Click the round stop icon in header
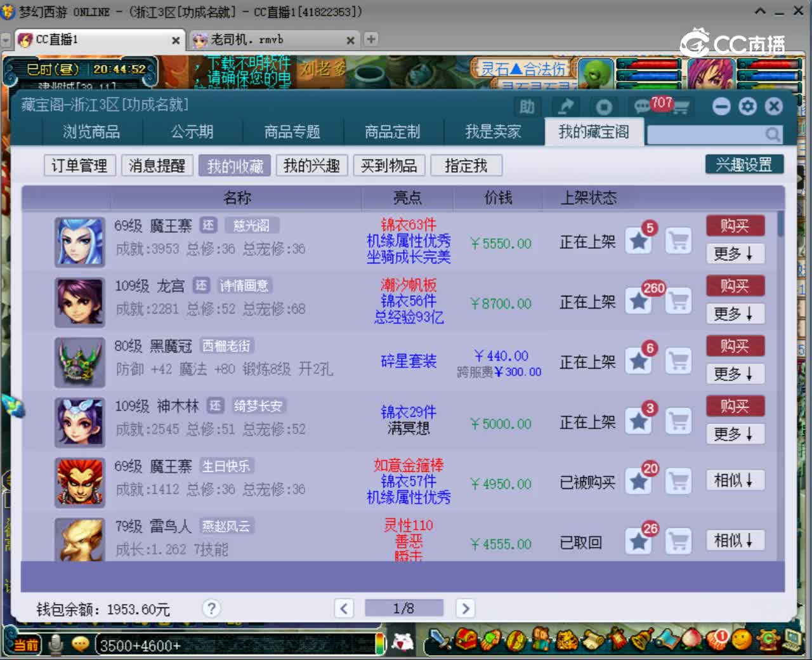The image size is (812, 660). coord(603,107)
